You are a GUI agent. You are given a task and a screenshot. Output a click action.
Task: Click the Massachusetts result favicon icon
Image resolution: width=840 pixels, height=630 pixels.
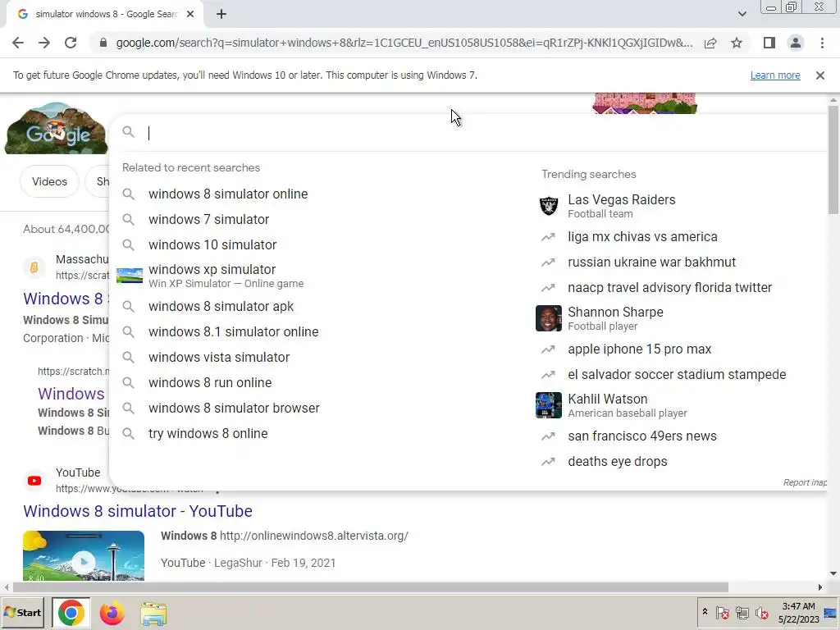coord(34,267)
